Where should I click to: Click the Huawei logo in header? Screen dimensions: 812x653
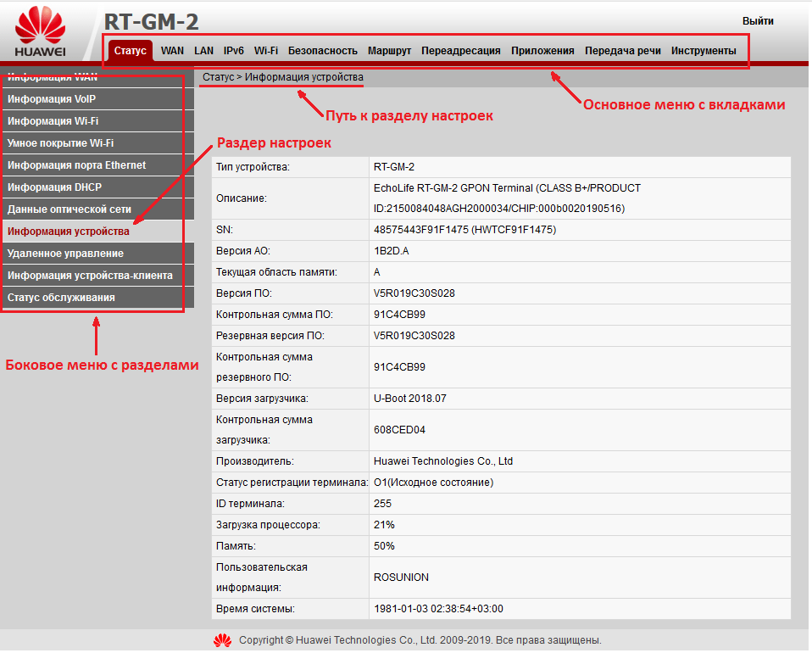(41, 31)
